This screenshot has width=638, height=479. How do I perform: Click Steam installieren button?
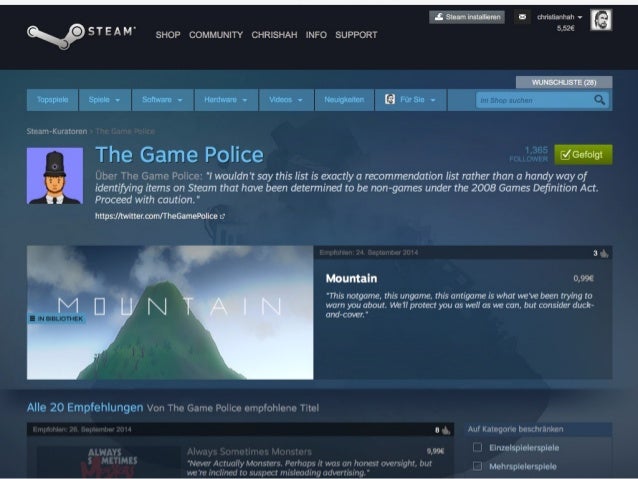click(467, 17)
